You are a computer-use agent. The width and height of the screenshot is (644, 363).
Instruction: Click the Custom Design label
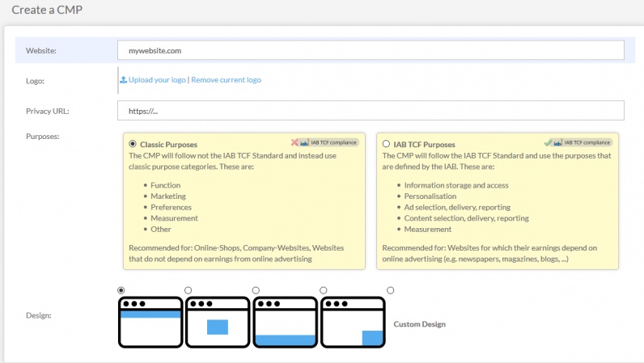pyautogui.click(x=419, y=324)
